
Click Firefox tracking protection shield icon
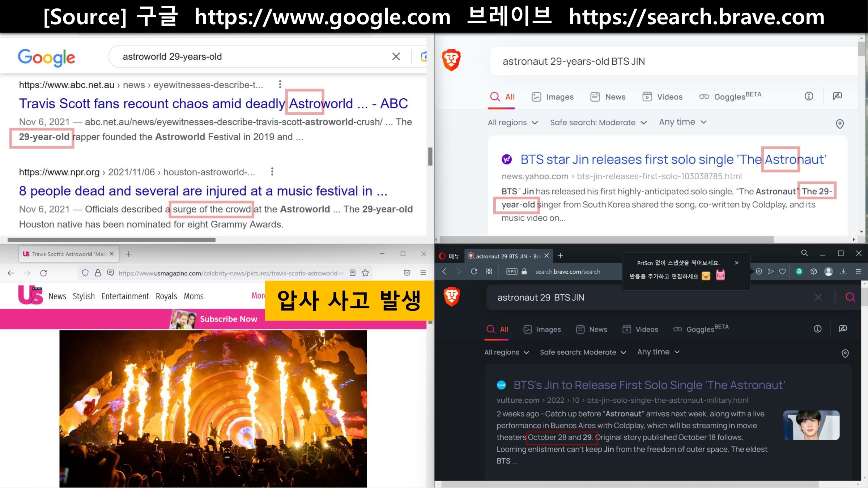pyautogui.click(x=85, y=273)
